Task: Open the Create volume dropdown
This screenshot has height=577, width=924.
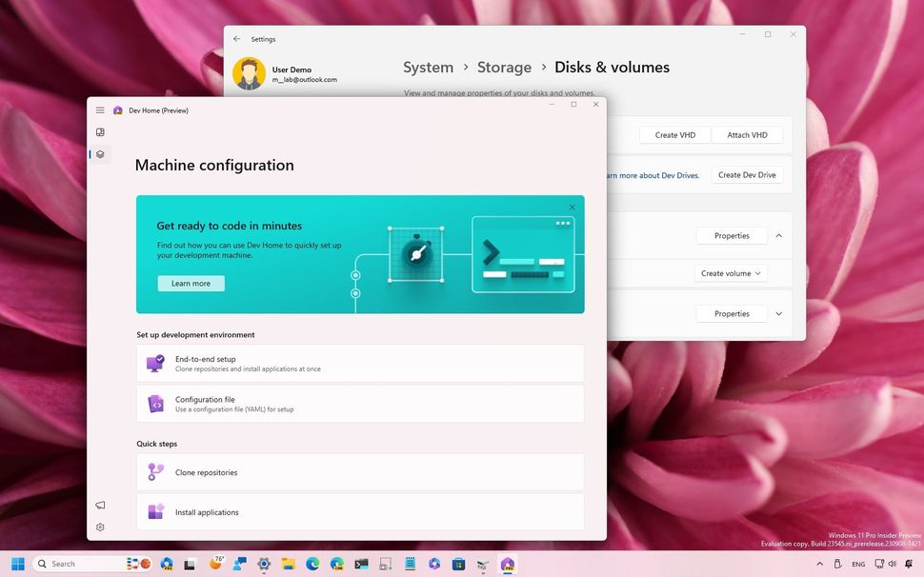Action: click(x=730, y=273)
